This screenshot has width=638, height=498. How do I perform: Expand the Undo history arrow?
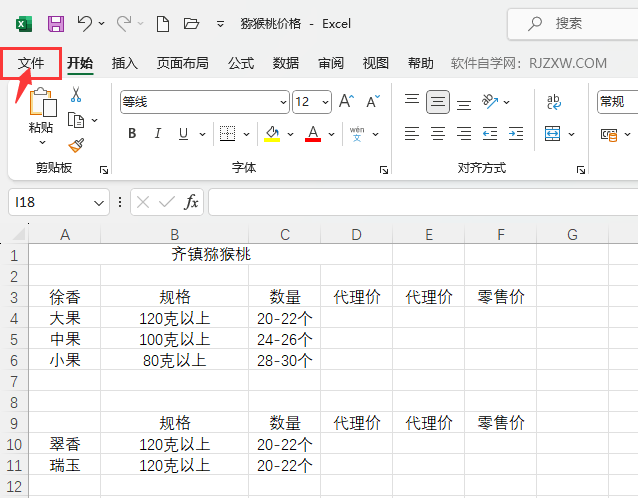101,24
